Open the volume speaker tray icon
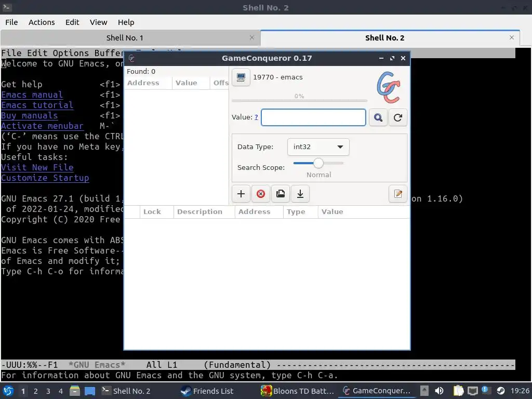Screen dimensions: 532x399 tap(439, 391)
